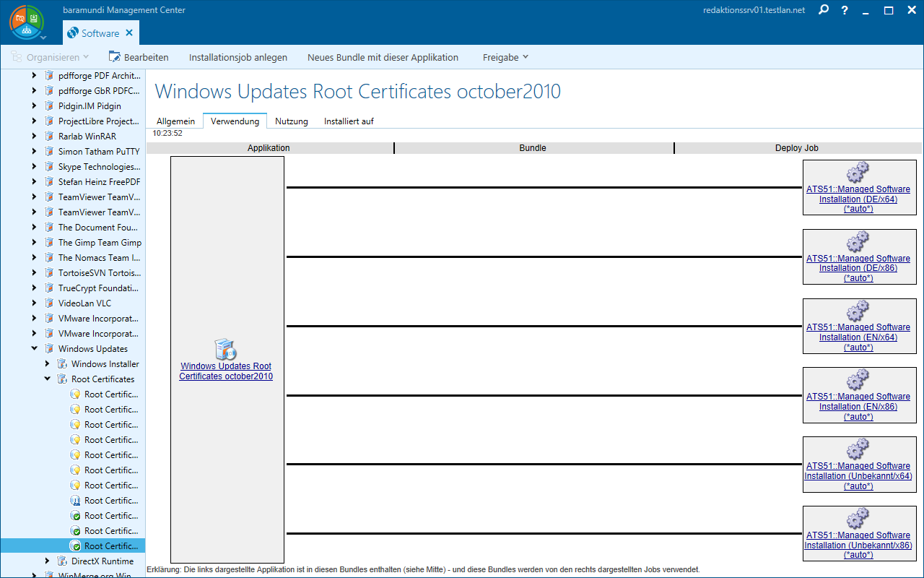The image size is (924, 578).
Task: Click the application package icon in Applikation column
Action: click(x=226, y=350)
